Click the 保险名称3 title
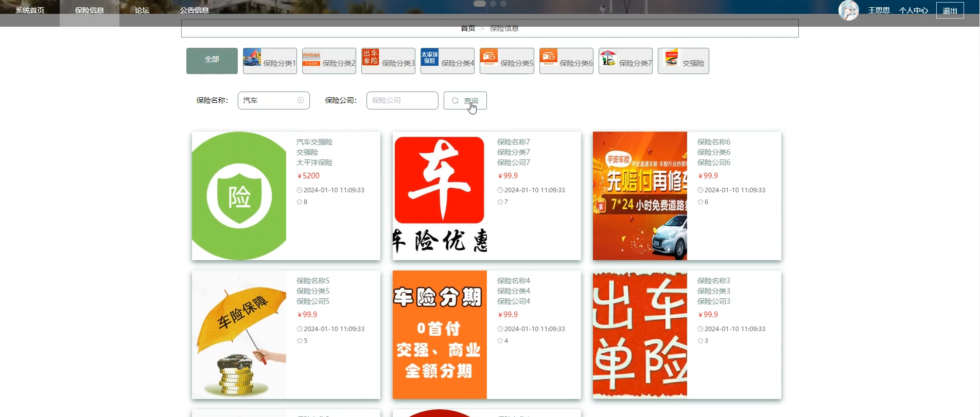The height and width of the screenshot is (417, 980). click(713, 281)
